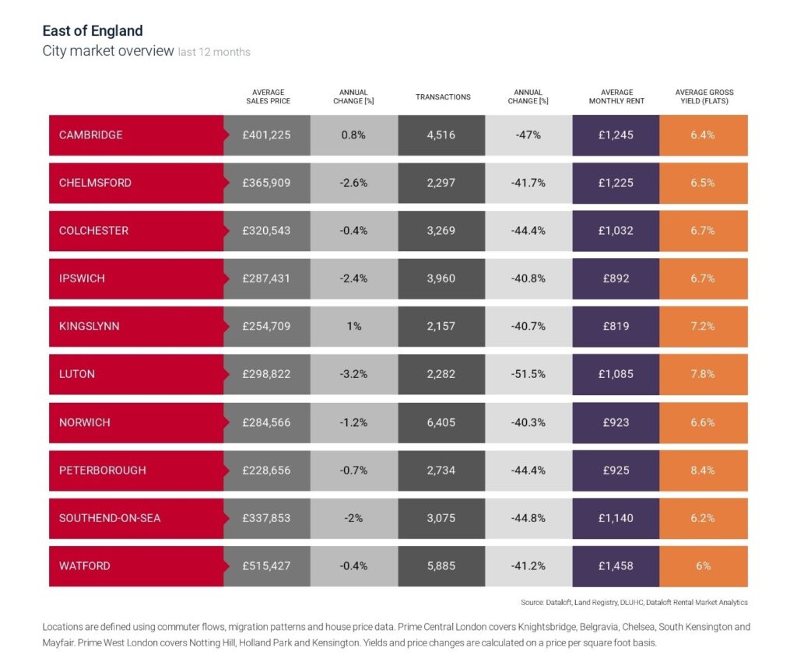Select the WATFORD city row label

click(x=84, y=566)
